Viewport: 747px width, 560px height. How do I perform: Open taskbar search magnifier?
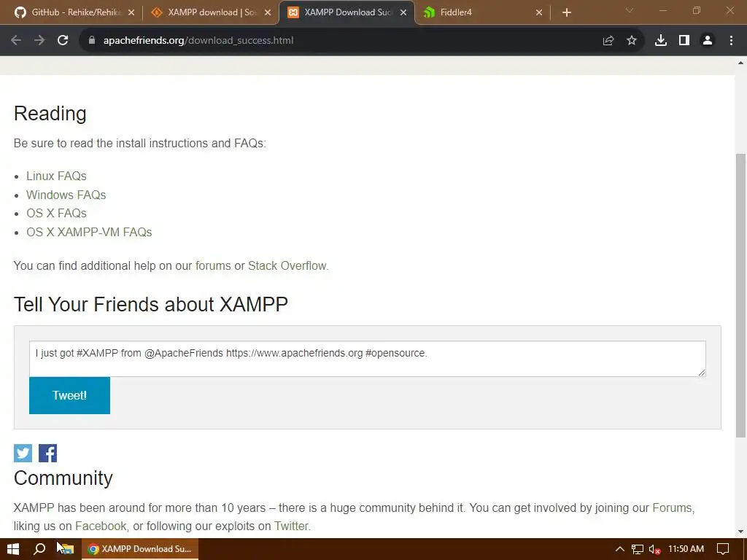tap(39, 549)
